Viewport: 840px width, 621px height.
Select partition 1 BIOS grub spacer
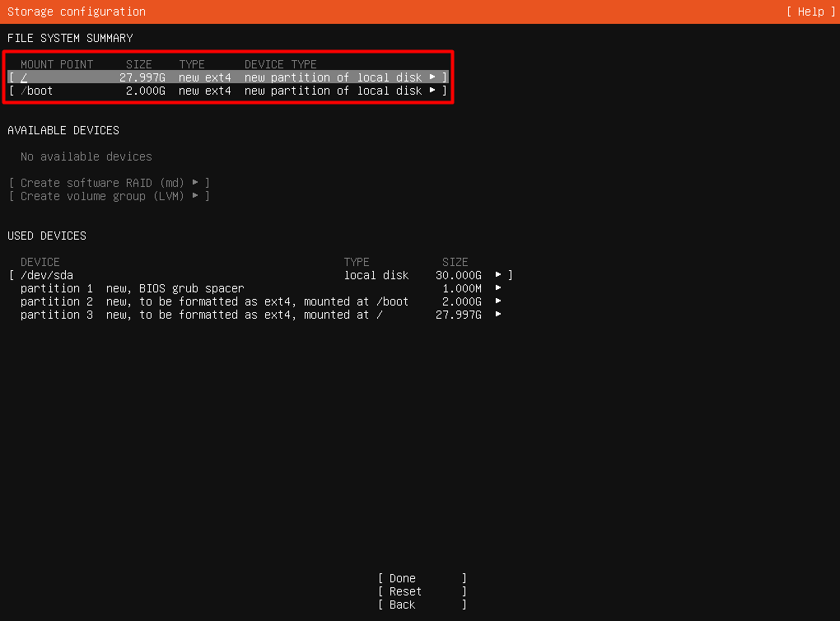click(132, 288)
